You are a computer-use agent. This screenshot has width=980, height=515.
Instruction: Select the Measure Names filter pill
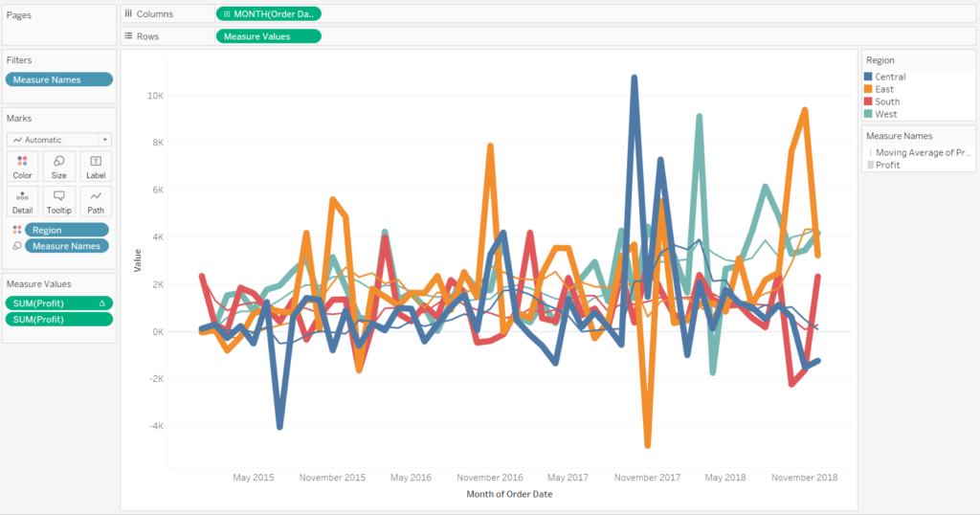(58, 79)
